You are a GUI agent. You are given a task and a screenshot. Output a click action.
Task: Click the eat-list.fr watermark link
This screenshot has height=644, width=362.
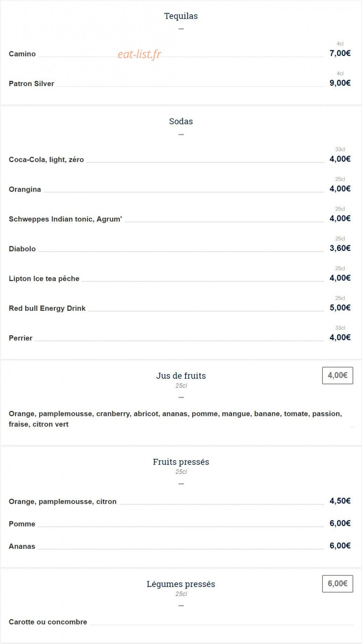coord(139,54)
